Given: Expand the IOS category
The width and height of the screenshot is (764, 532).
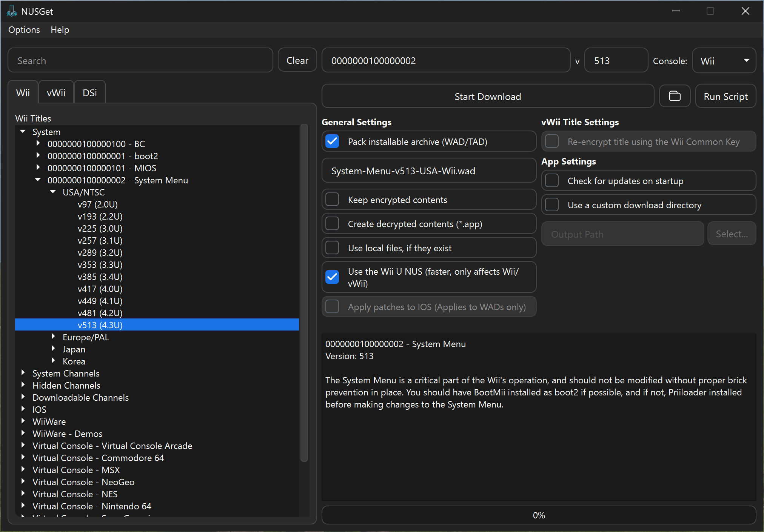Looking at the screenshot, I should [x=23, y=409].
